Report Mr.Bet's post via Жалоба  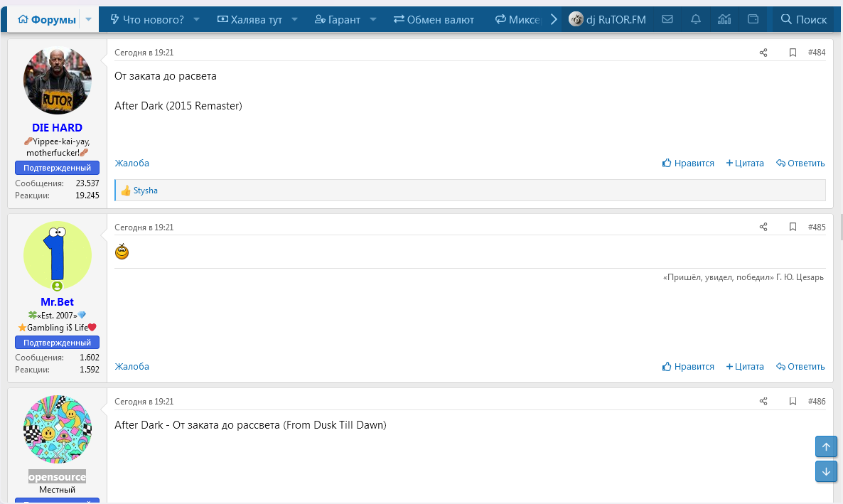tap(132, 367)
